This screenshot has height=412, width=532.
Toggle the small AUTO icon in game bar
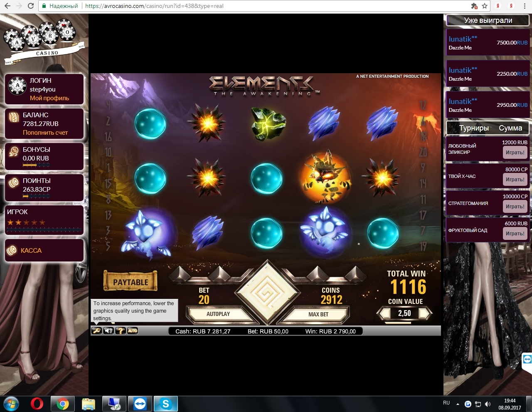pos(133,331)
